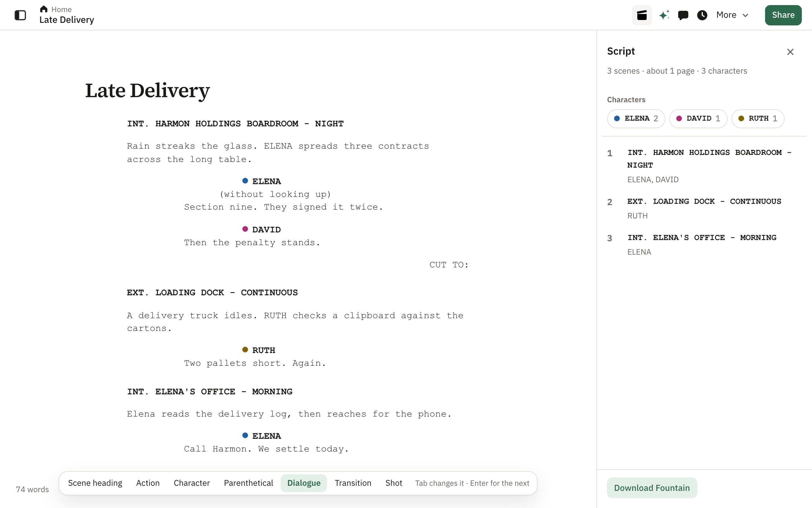Switch element type to Character
Screen dimensions: 812x508
click(x=192, y=483)
